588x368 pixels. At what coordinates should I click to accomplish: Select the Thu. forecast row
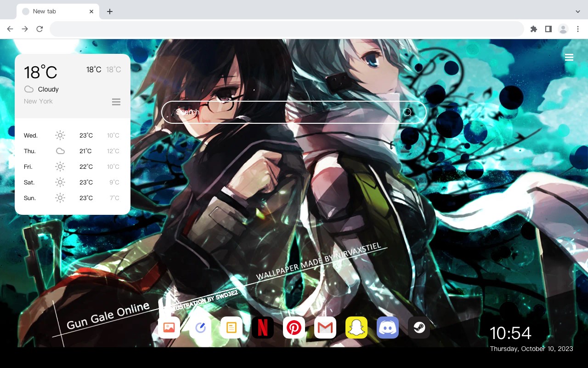[x=73, y=151]
